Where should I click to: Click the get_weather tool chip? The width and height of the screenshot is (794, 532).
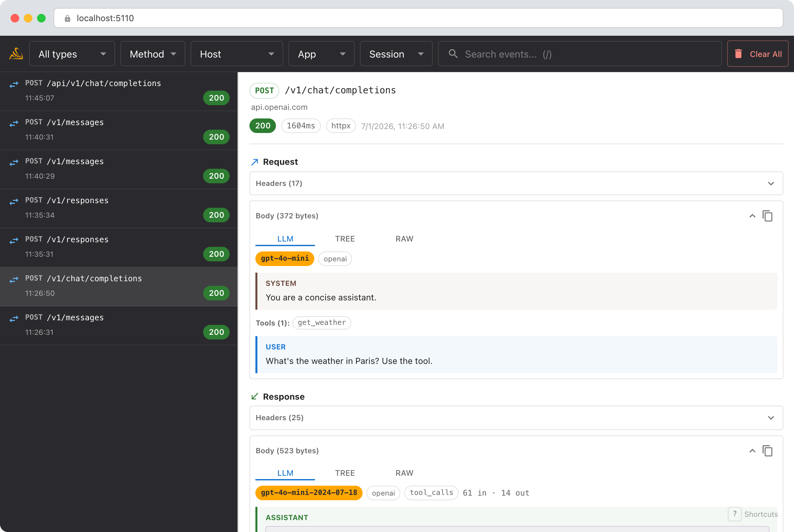[x=322, y=322]
